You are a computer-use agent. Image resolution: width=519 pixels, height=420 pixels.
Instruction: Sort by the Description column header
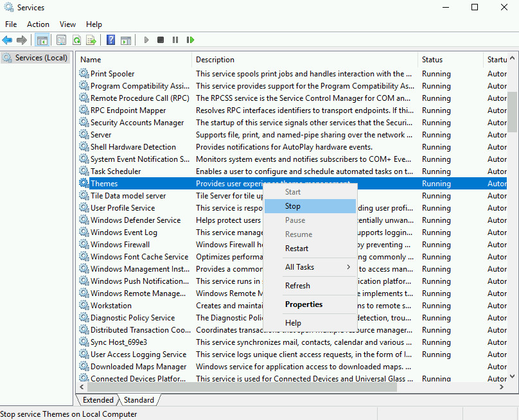point(305,60)
